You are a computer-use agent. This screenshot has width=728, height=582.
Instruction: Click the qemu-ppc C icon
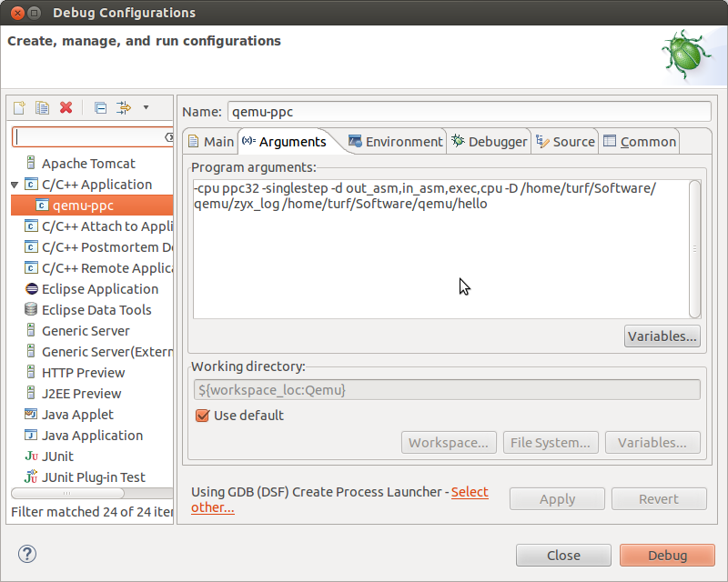pyautogui.click(x=42, y=206)
